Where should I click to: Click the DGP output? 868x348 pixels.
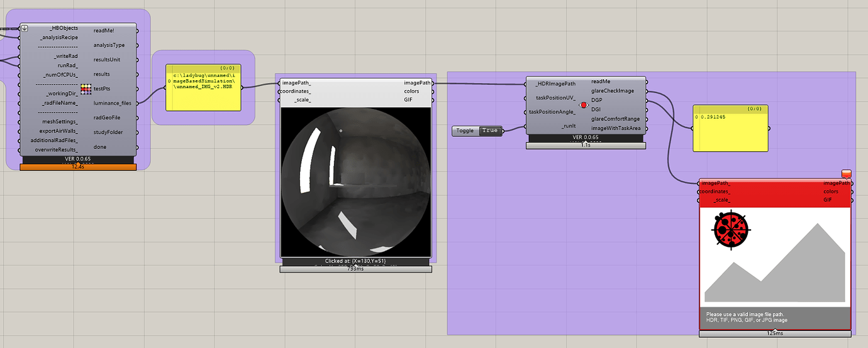597,100
